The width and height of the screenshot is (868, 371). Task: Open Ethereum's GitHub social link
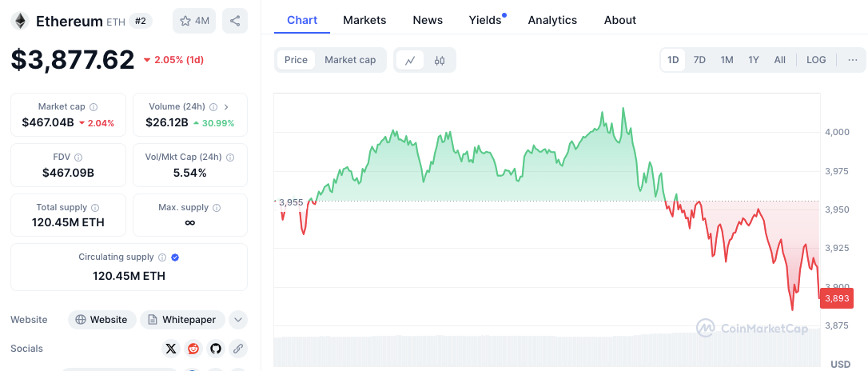[215, 349]
